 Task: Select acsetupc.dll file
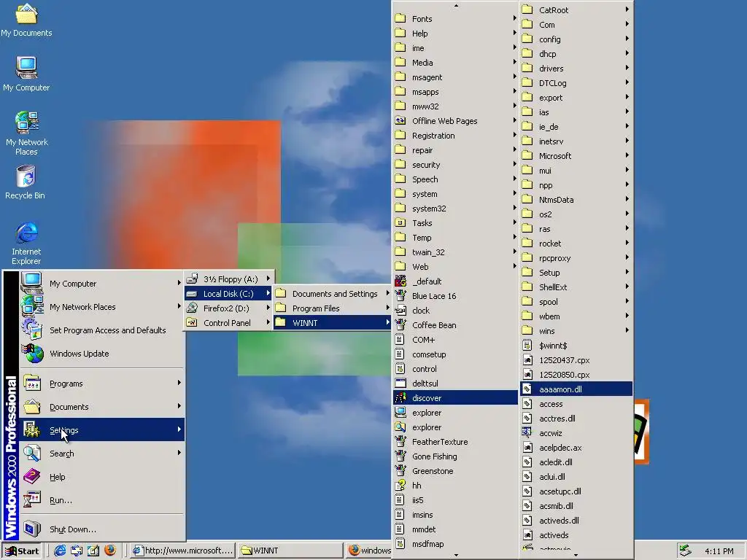576,491
